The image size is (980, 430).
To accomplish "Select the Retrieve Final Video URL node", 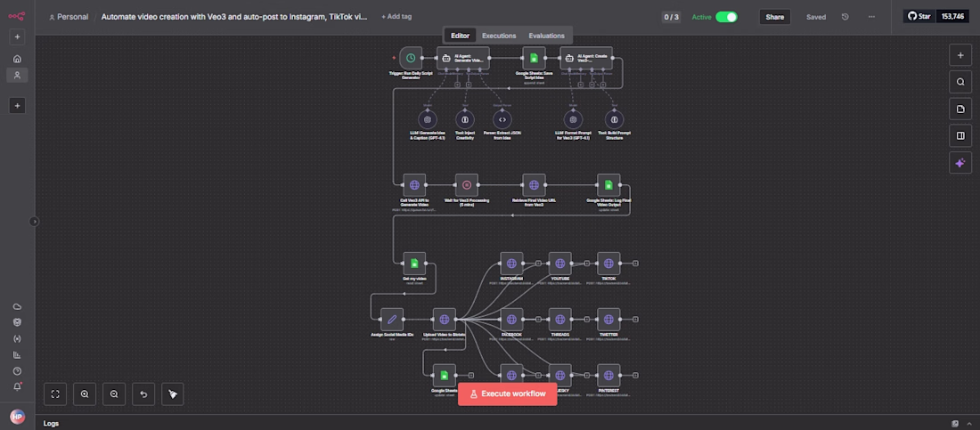I will [x=534, y=185].
